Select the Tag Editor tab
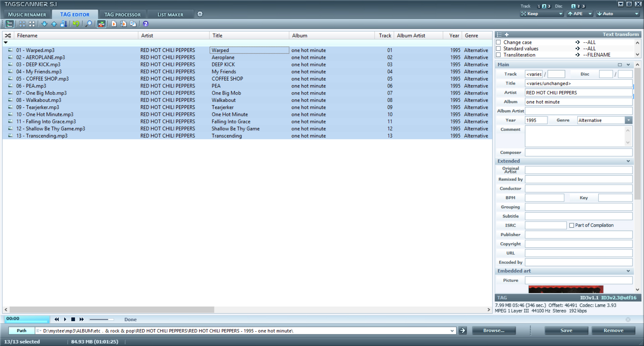644x346 pixels. 75,14
